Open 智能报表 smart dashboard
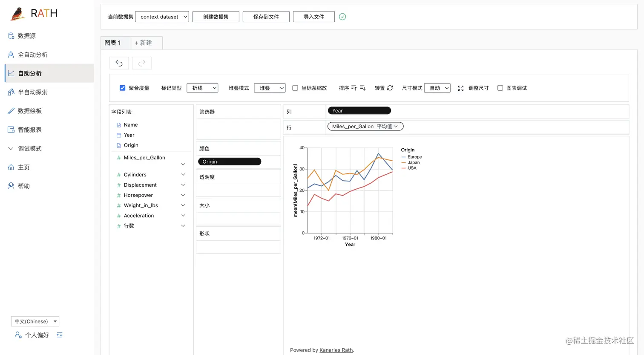 point(30,130)
